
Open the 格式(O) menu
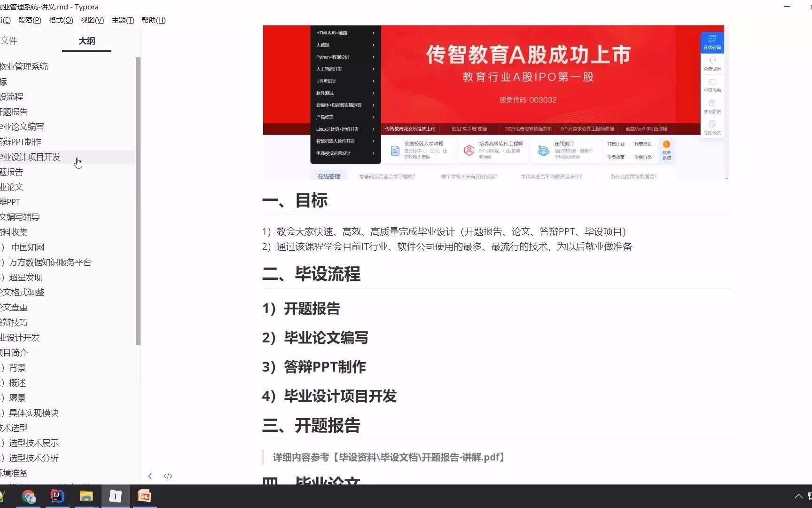pos(61,20)
